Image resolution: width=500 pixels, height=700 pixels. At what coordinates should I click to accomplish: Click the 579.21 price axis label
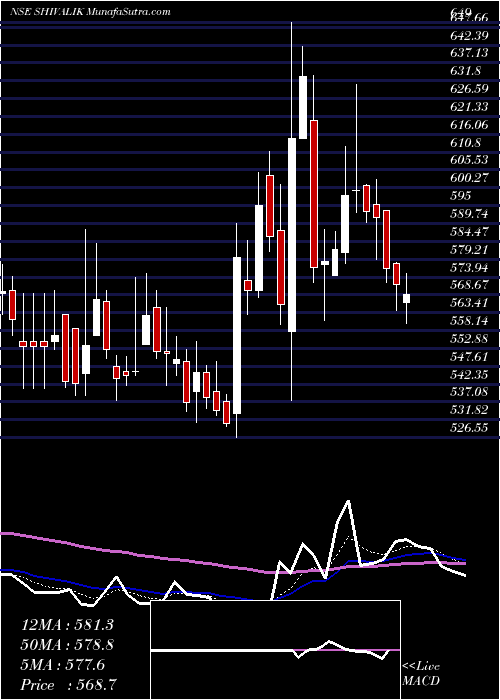pyautogui.click(x=469, y=249)
